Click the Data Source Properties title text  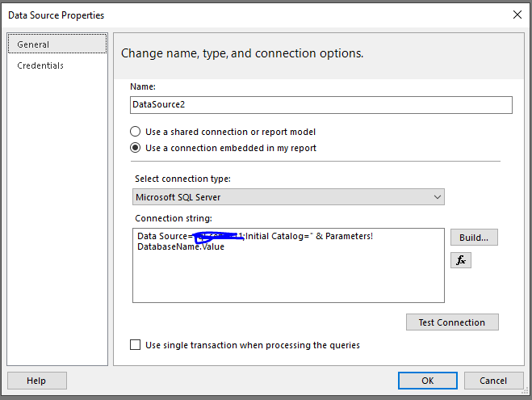[57, 15]
